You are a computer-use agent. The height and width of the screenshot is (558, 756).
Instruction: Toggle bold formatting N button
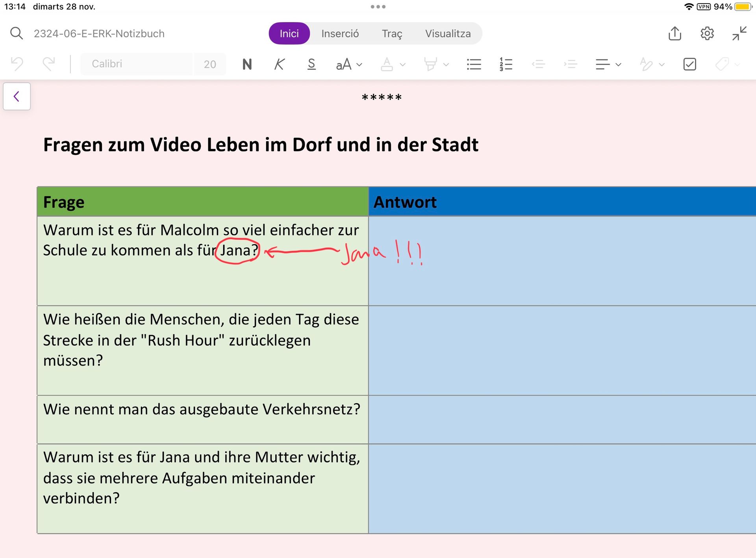click(x=247, y=64)
